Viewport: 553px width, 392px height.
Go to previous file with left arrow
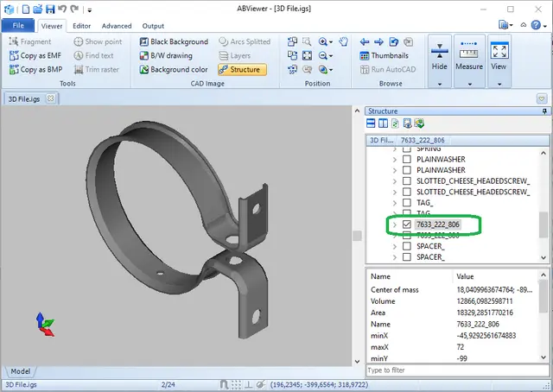[365, 42]
